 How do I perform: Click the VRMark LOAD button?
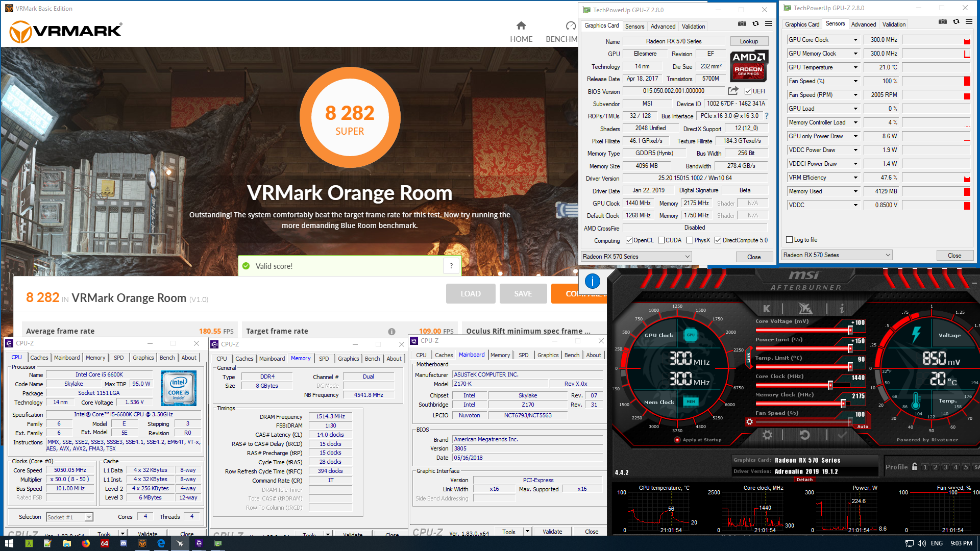tap(471, 294)
